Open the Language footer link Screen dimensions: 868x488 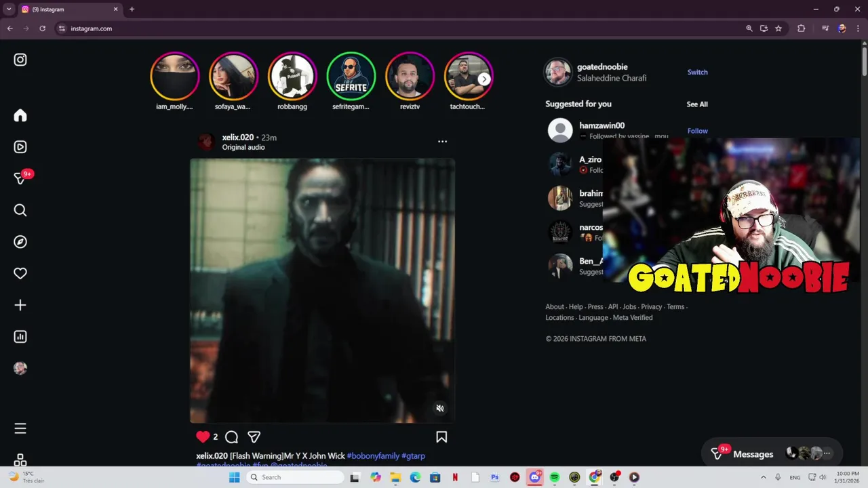coord(593,317)
